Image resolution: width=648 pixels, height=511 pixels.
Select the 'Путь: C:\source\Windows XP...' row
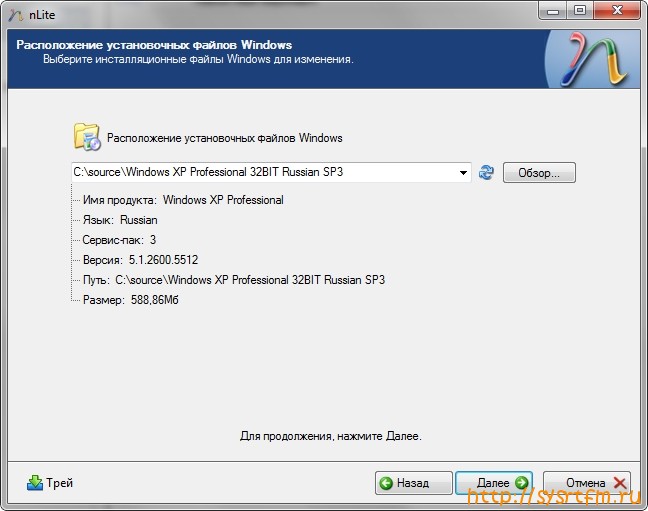click(234, 280)
